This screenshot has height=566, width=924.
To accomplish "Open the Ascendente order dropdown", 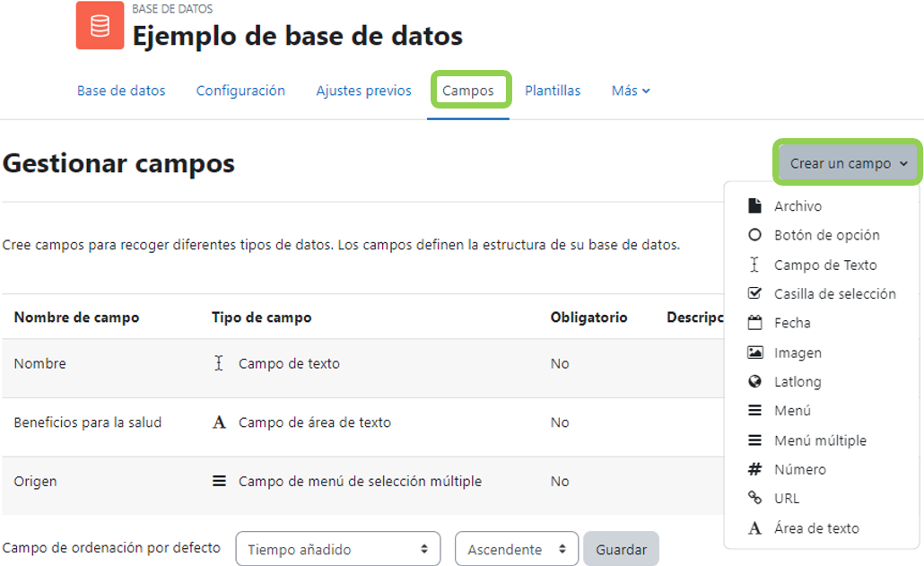I will tap(517, 548).
